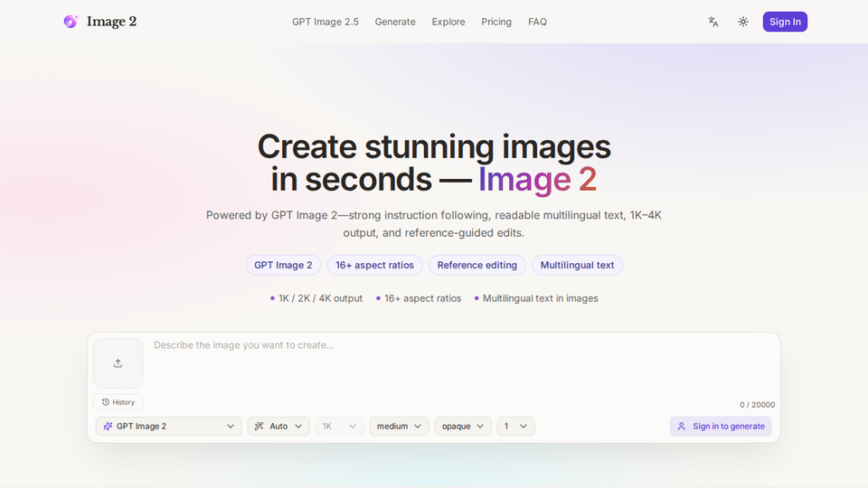
Task: Expand the GPT Image 2 model dropdown
Action: point(169,426)
